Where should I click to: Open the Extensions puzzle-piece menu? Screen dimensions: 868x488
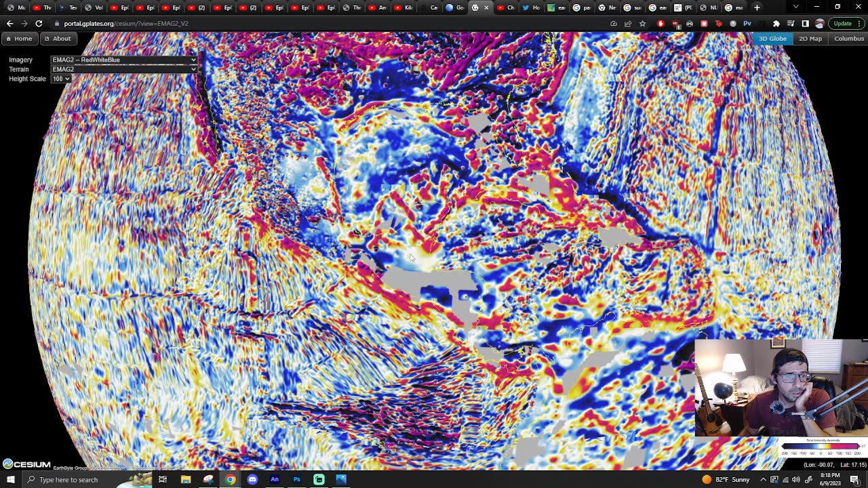click(776, 24)
